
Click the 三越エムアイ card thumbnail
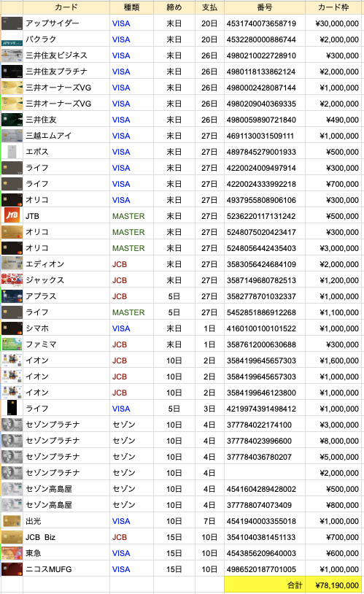(12, 136)
